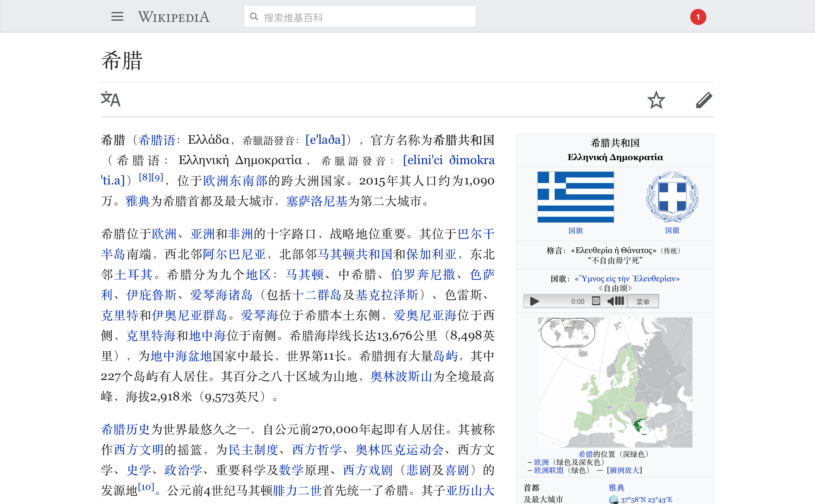This screenshot has height=504, width=815.
Task: Open the 民主制度 link
Action: click(x=253, y=450)
